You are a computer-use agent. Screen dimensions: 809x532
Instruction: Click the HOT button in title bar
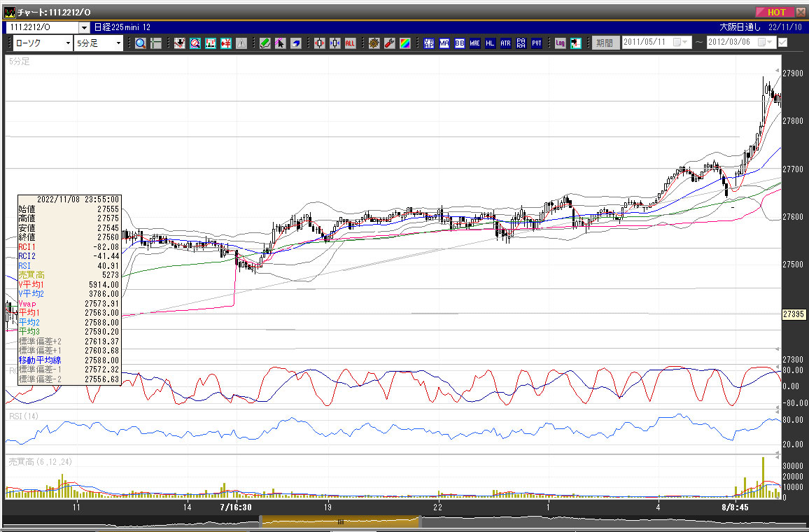point(775,12)
